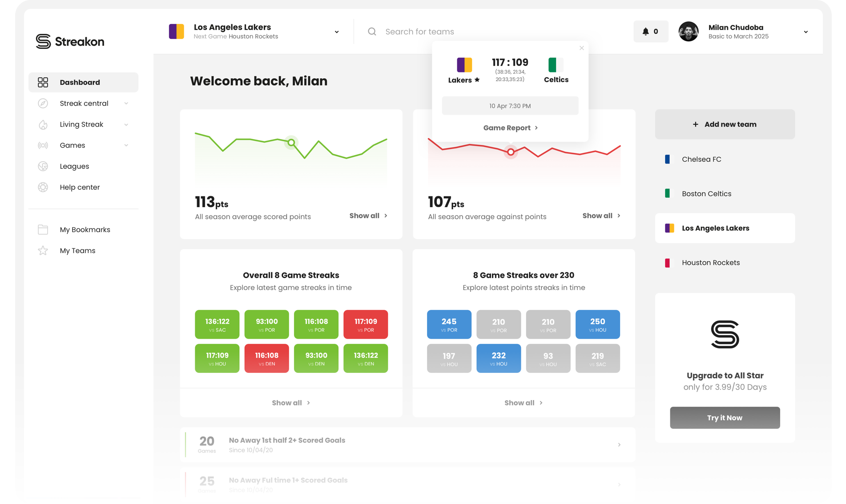846x504 pixels.
Task: Close the game score popup
Action: point(581,48)
